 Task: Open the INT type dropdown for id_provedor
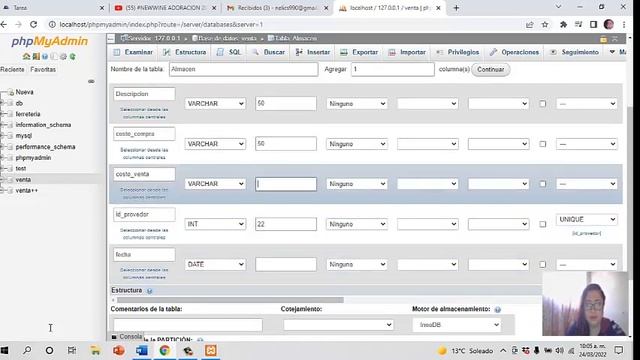(x=215, y=224)
